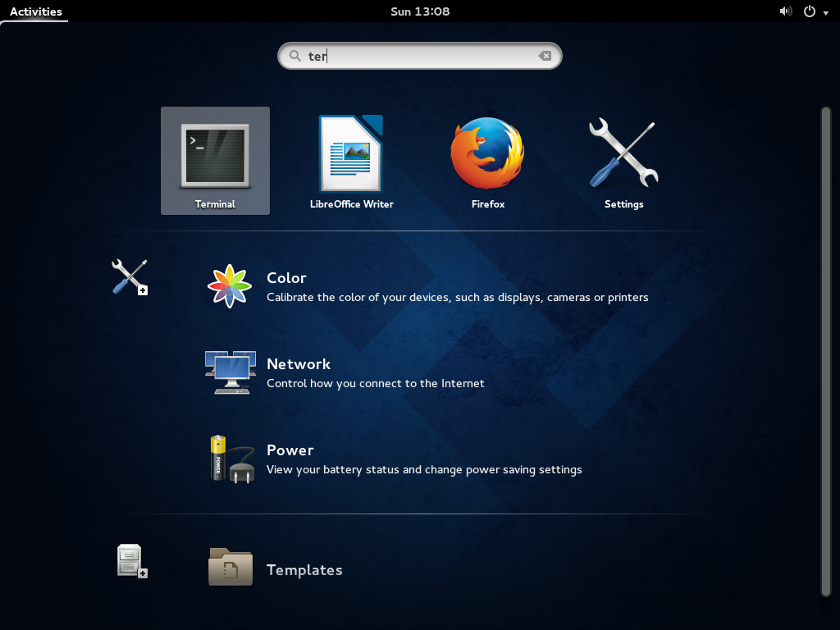The height and width of the screenshot is (630, 840).
Task: Open the Templates folder icon
Action: click(x=231, y=567)
